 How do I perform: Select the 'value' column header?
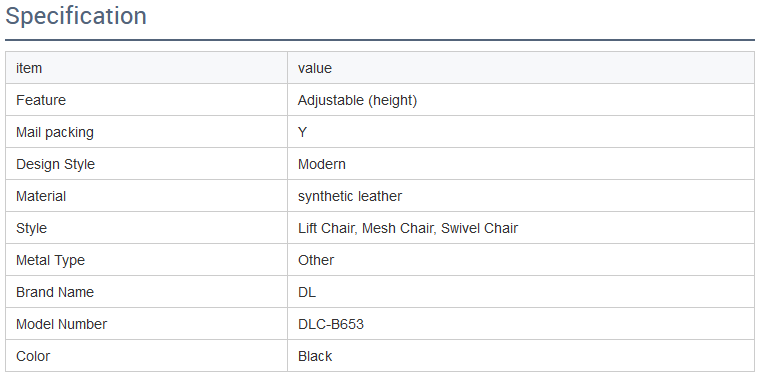pos(315,68)
